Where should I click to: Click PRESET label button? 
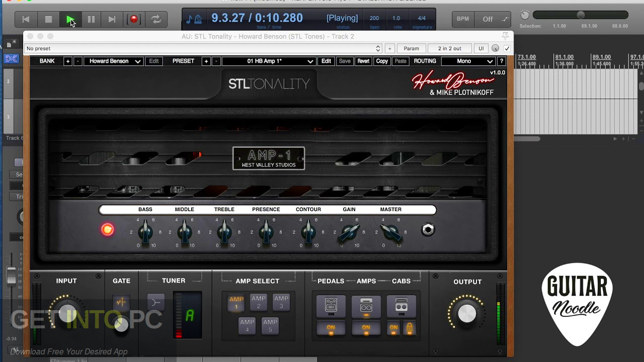tap(183, 61)
